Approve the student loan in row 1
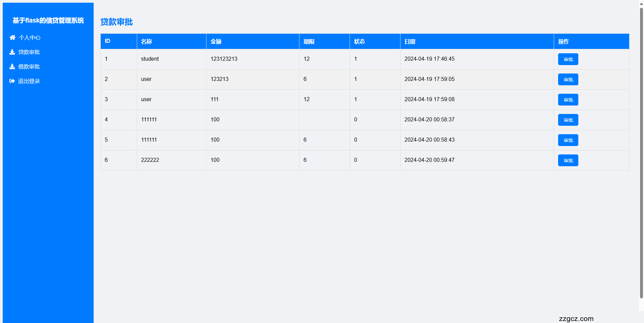 568,59
